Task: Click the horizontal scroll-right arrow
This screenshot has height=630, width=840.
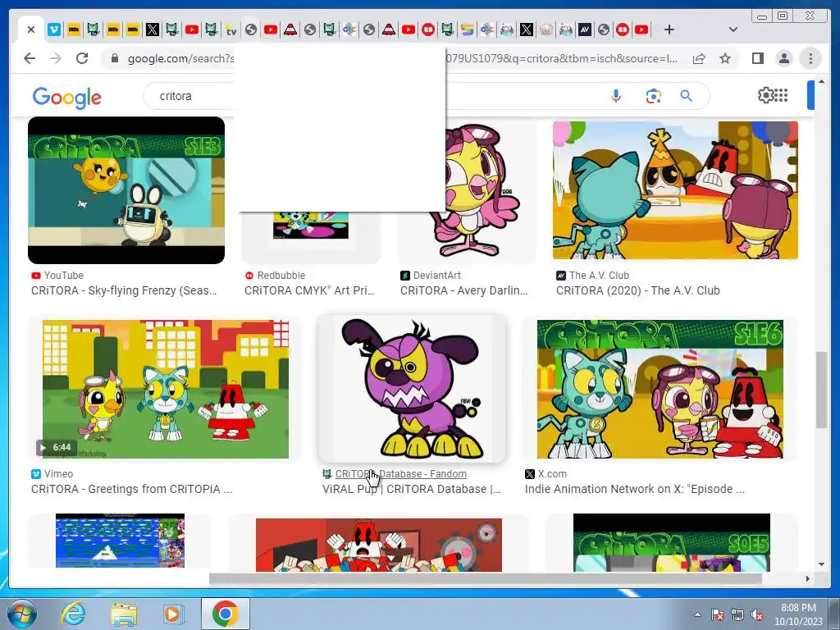Action: (x=808, y=578)
